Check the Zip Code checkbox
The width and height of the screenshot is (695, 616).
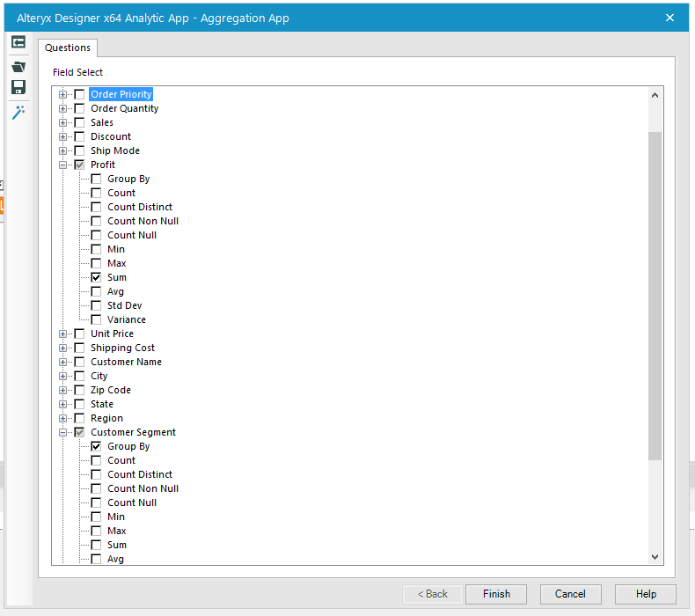80,390
